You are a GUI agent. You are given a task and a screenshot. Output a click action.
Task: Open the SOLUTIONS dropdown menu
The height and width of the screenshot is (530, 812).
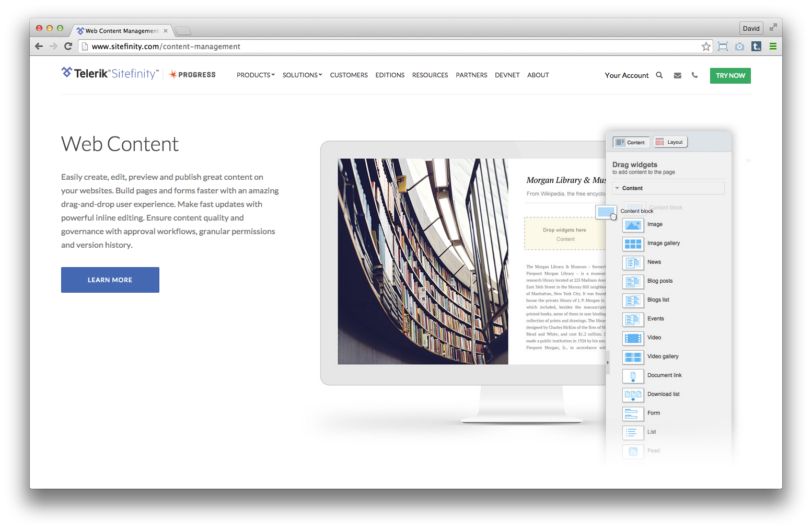(x=302, y=75)
